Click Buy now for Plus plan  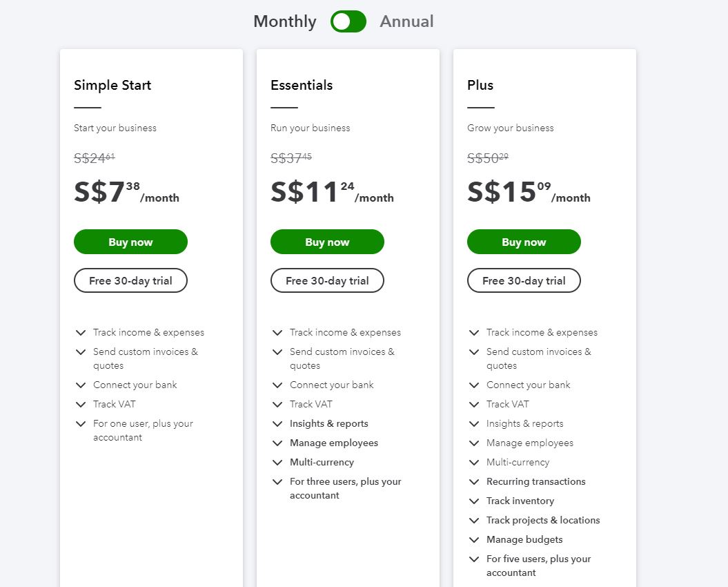524,242
